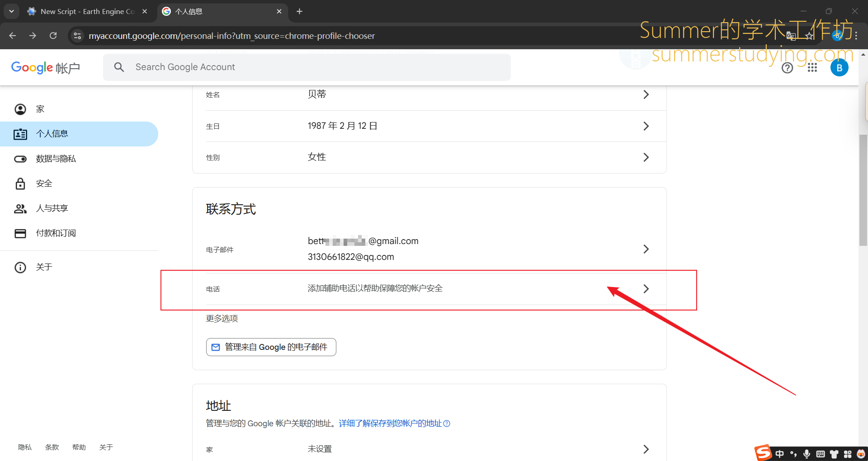The width and height of the screenshot is (868, 461).
Task: Click the IME soft keyboard icon
Action: [821, 454]
